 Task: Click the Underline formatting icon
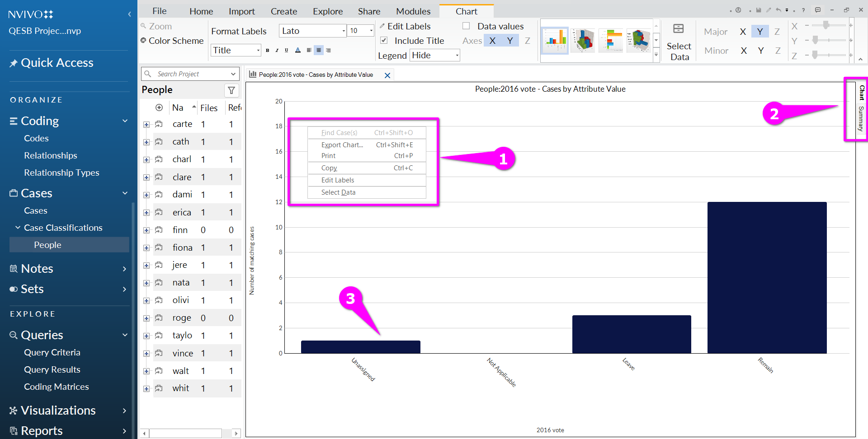pos(286,50)
